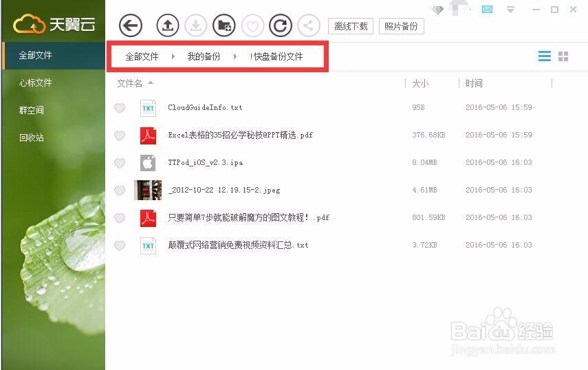The image size is (588, 370).
Task: Toggle heart mark for TTPod_iOS_v2.3.ipa
Action: [120, 163]
